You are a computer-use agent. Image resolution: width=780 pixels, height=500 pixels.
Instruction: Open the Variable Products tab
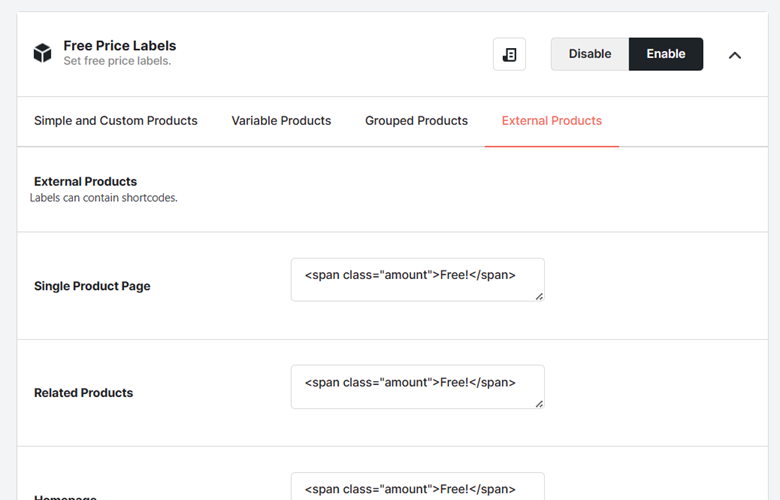tap(281, 121)
